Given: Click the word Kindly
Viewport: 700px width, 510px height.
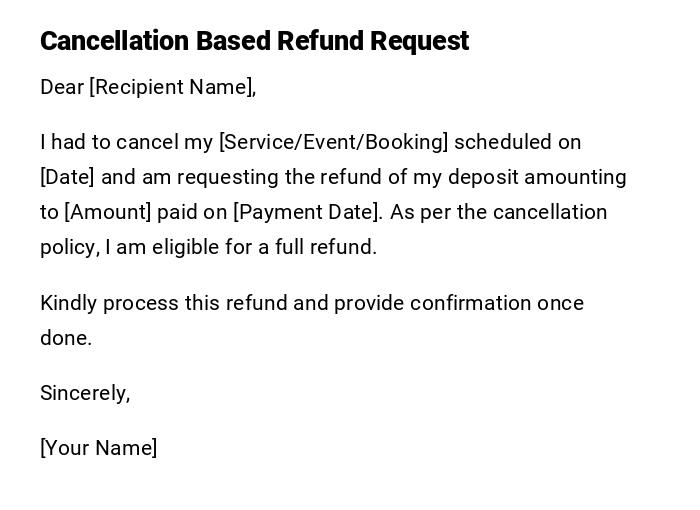Looking at the screenshot, I should (68, 303).
